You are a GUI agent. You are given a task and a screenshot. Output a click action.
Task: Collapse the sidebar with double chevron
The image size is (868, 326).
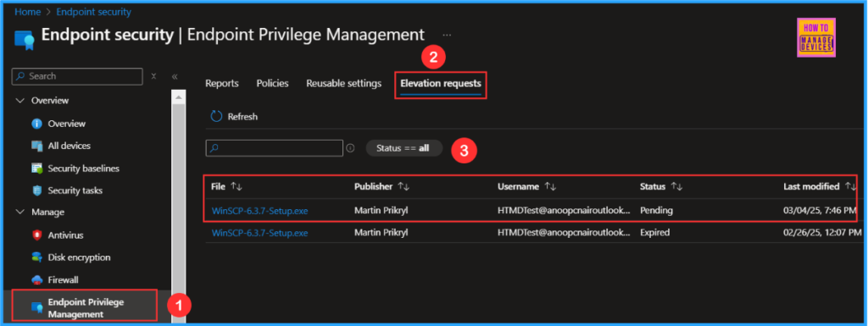pyautogui.click(x=175, y=76)
